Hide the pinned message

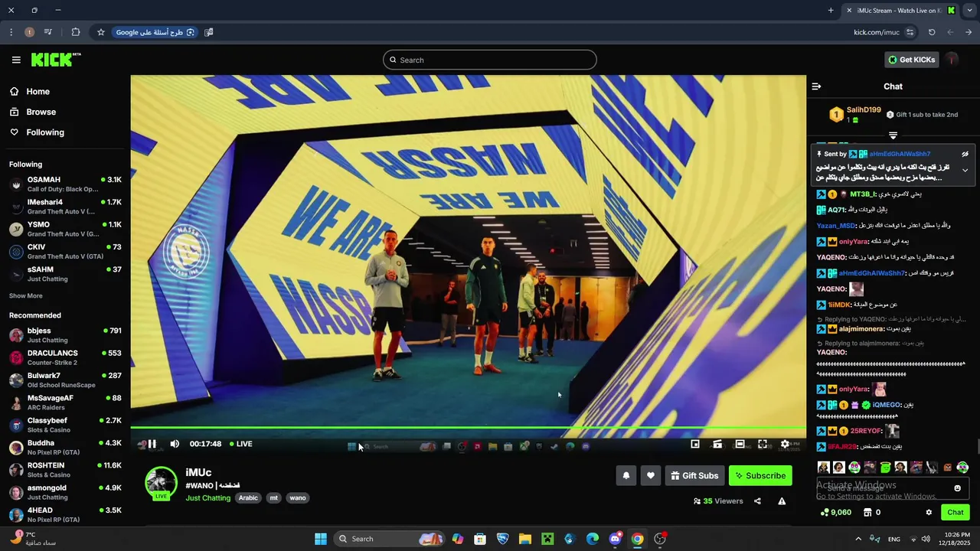[965, 154]
